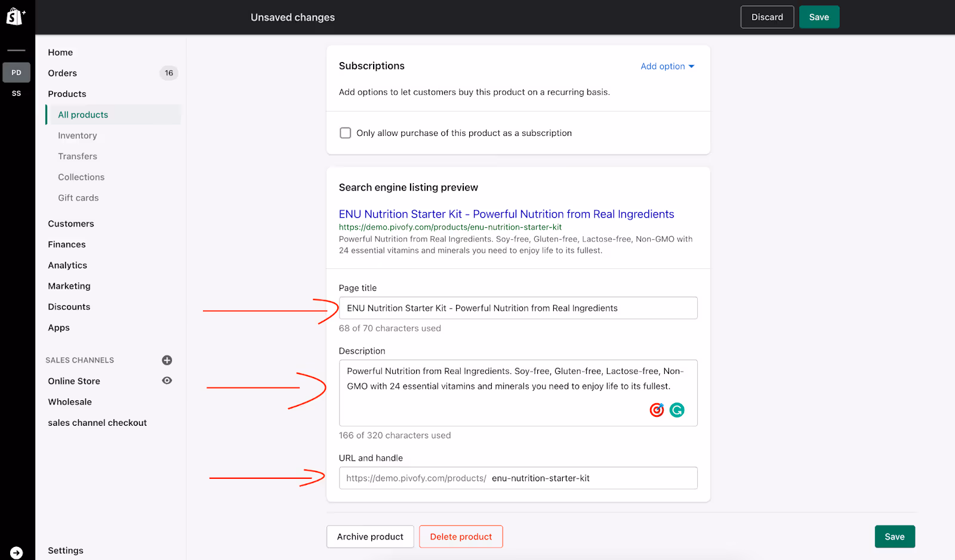Open Products in the sidebar
Image resolution: width=955 pixels, height=560 pixels.
(x=67, y=94)
